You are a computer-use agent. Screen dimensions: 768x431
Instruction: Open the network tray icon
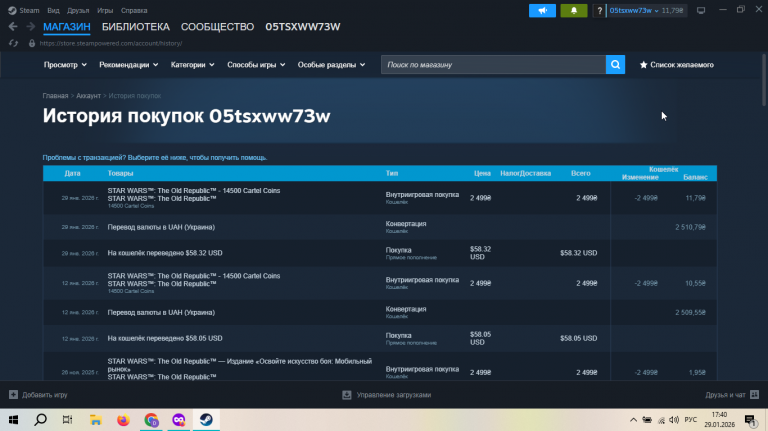661,420
